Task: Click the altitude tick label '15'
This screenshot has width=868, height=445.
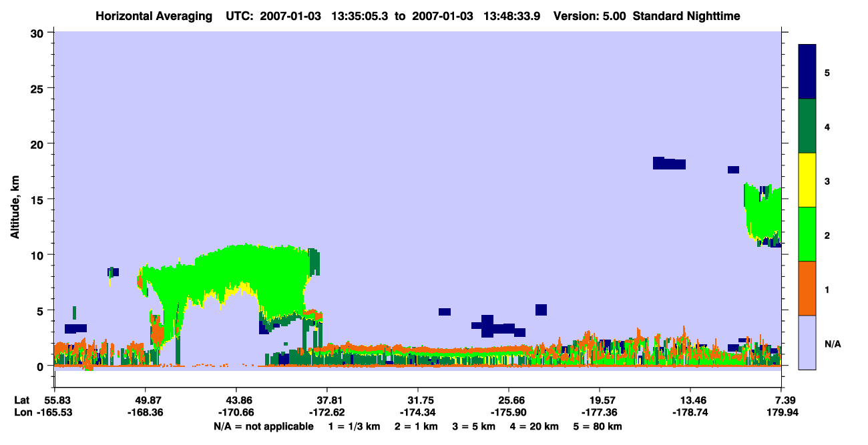Action: tap(39, 199)
